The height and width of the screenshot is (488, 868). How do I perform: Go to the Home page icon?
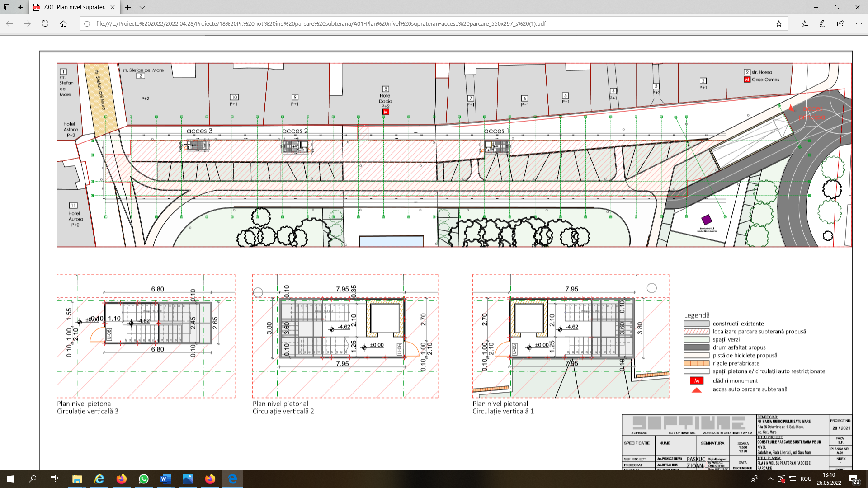[63, 23]
